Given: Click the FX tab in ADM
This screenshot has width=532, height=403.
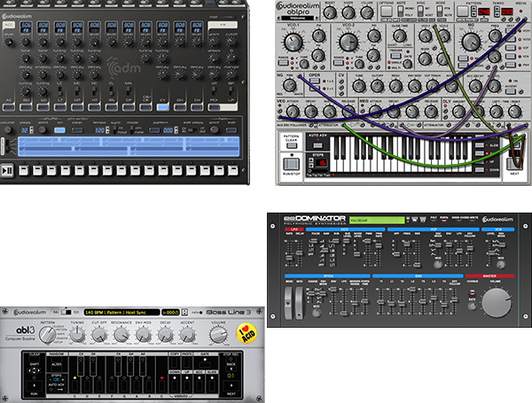Looking at the screenshot, I should [223, 25].
